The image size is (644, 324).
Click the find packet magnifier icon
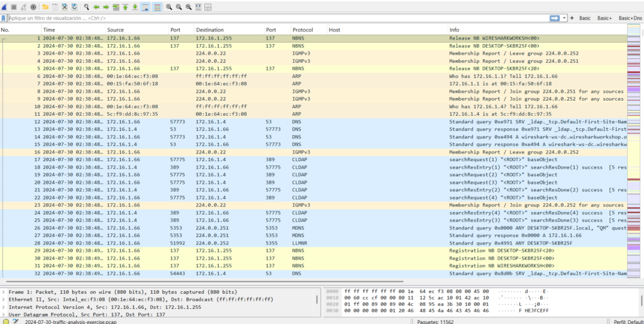pyautogui.click(x=86, y=7)
